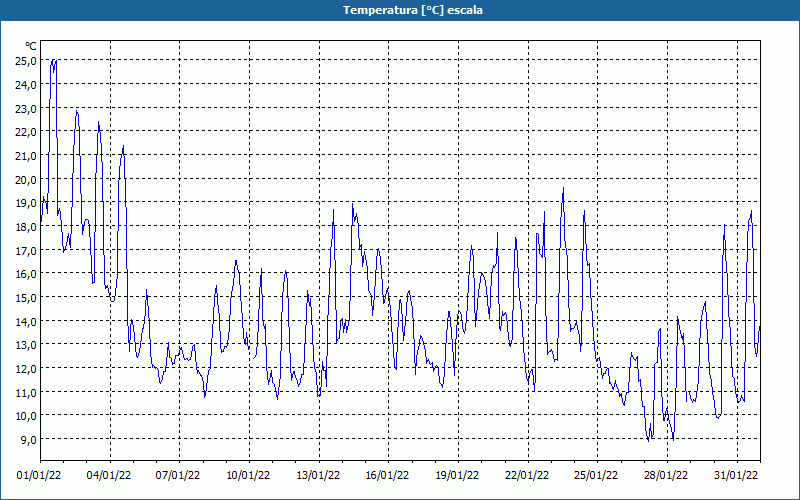Click the 13/01/22 date label
The height and width of the screenshot is (500, 800).
click(x=318, y=476)
